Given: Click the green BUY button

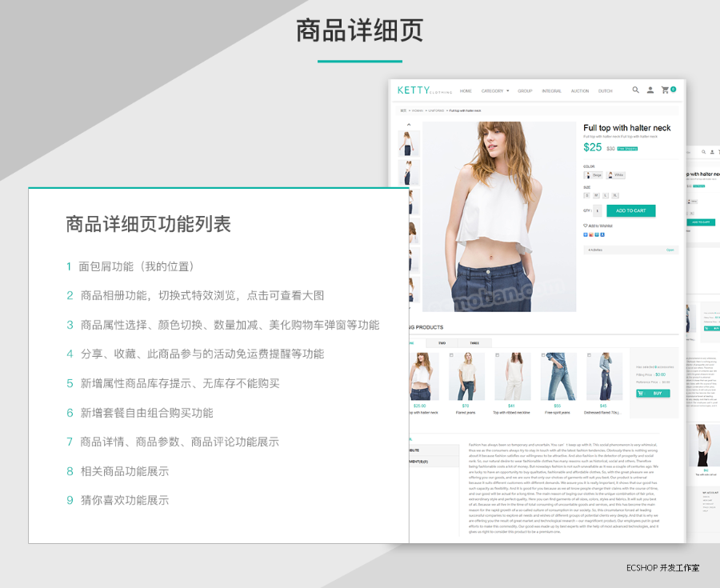Looking at the screenshot, I should tap(656, 393).
